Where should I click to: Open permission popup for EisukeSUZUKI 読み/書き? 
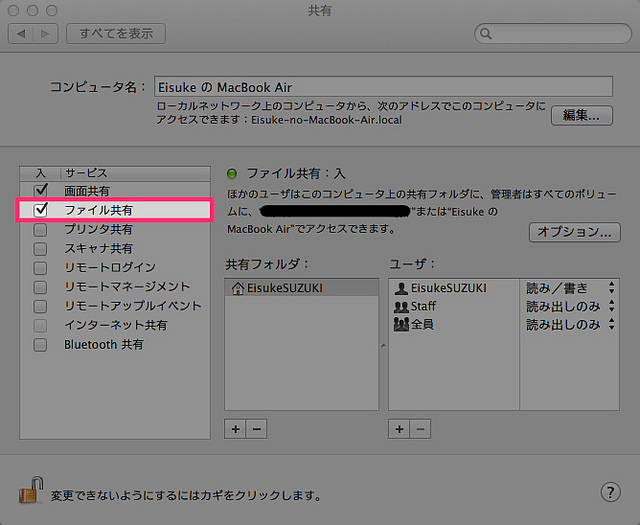[570, 288]
